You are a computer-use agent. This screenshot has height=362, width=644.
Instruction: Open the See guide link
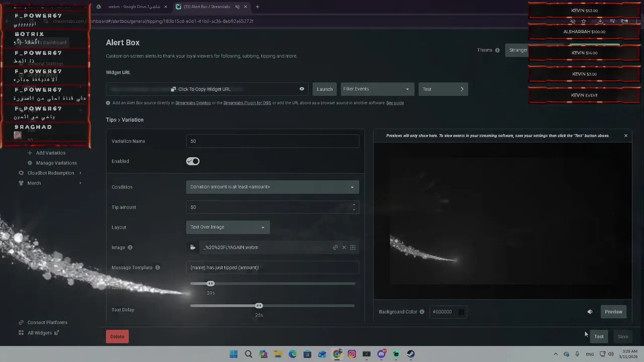click(395, 103)
